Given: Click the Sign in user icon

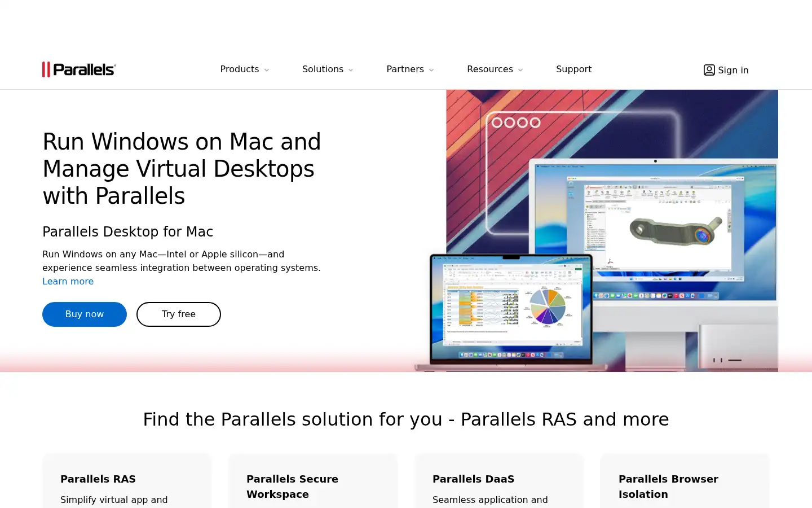Looking at the screenshot, I should pyautogui.click(x=709, y=70).
